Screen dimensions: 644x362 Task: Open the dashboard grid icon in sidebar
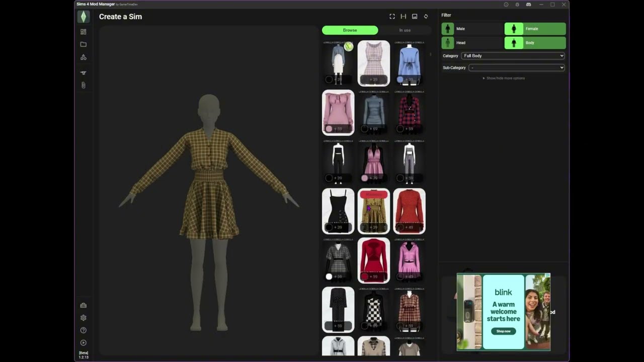[x=84, y=32]
